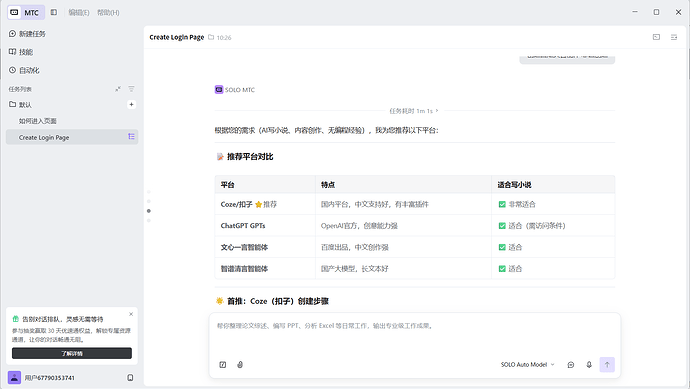Click the chat bubble icon in input bar
Image resolution: width=690 pixels, height=389 pixels.
(571, 365)
